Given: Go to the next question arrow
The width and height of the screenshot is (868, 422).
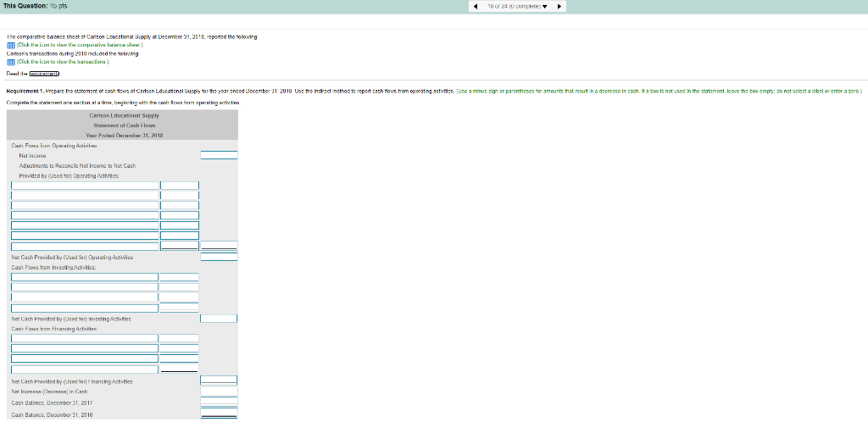Looking at the screenshot, I should pyautogui.click(x=559, y=7).
